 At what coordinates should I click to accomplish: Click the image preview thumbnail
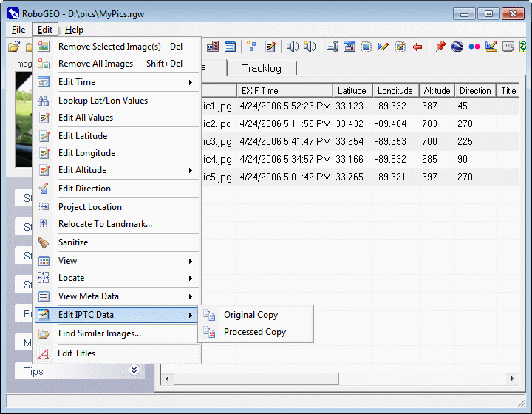[x=24, y=120]
